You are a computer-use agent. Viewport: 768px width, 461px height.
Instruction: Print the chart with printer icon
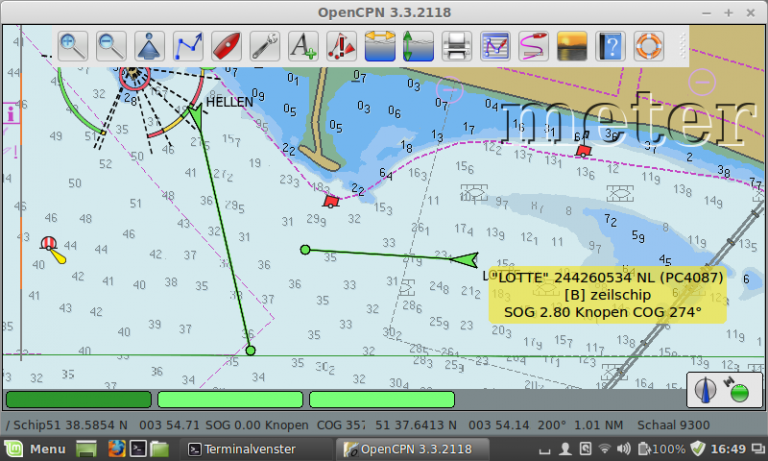(x=457, y=46)
